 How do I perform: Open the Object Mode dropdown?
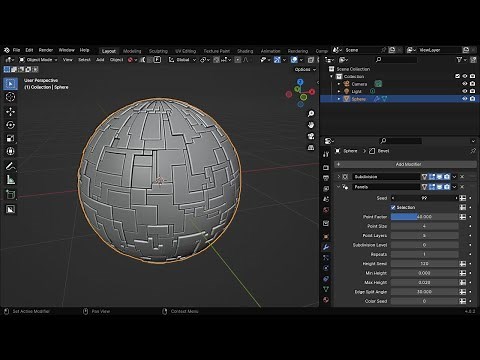click(38, 60)
